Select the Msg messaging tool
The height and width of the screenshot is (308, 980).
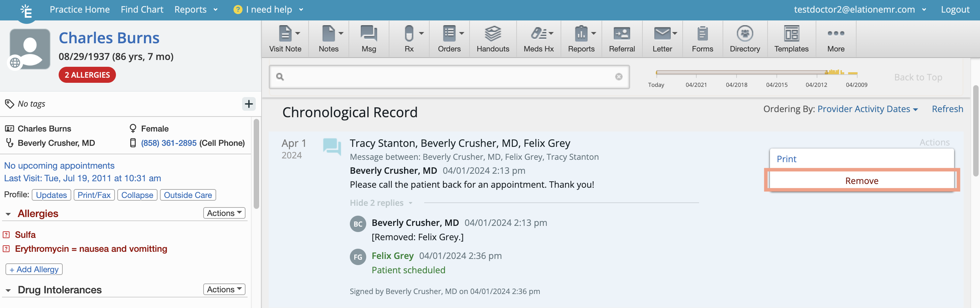tap(368, 38)
